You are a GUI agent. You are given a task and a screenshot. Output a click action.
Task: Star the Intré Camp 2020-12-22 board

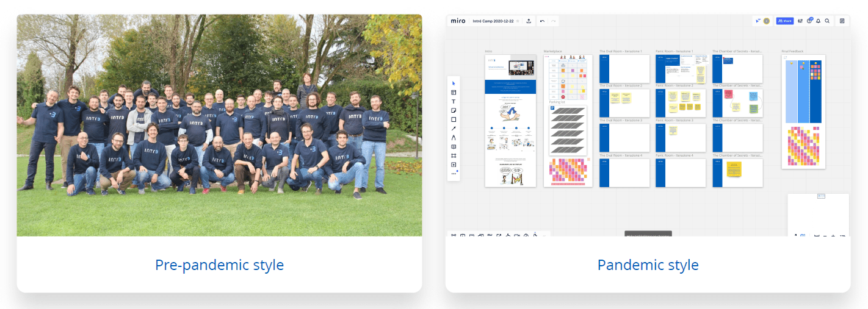point(518,21)
